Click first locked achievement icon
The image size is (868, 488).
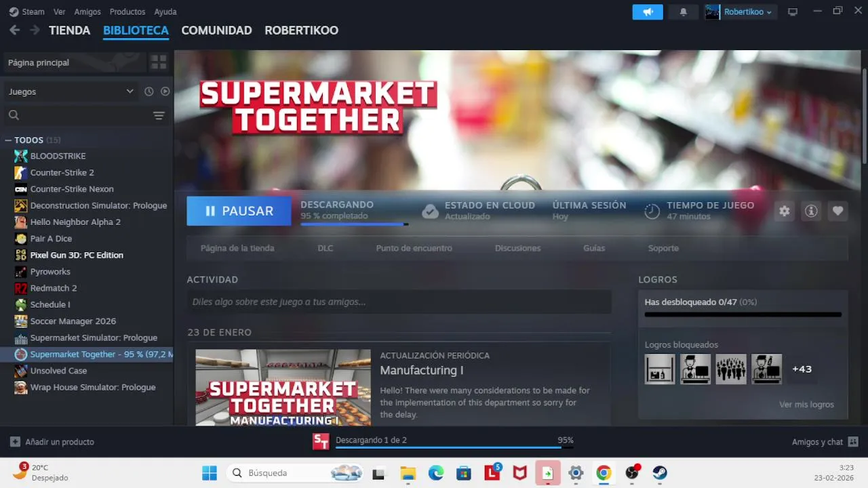tap(660, 369)
